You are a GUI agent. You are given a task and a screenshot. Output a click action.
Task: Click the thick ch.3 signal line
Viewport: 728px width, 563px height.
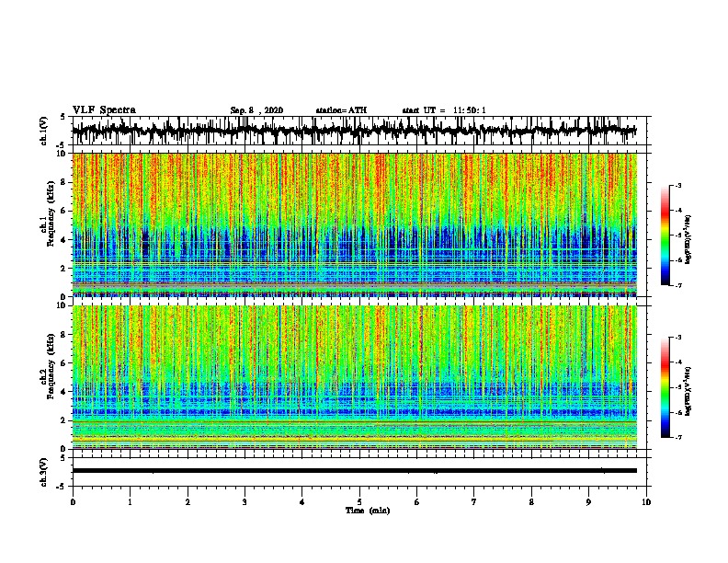[355, 471]
